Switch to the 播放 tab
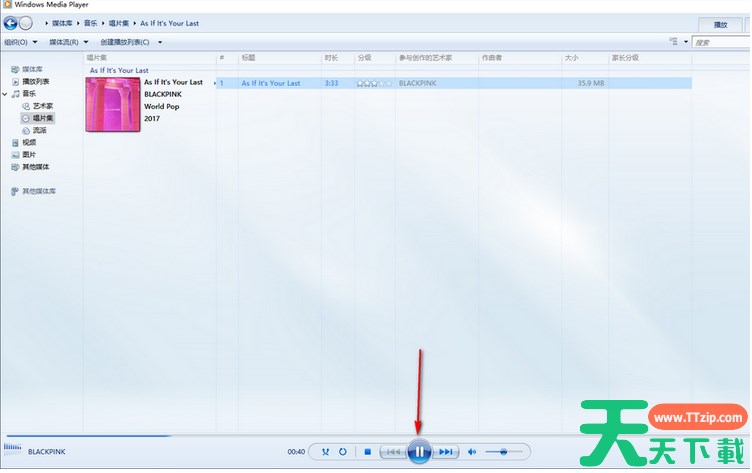Screen dimensions: 752x473 (x=720, y=25)
